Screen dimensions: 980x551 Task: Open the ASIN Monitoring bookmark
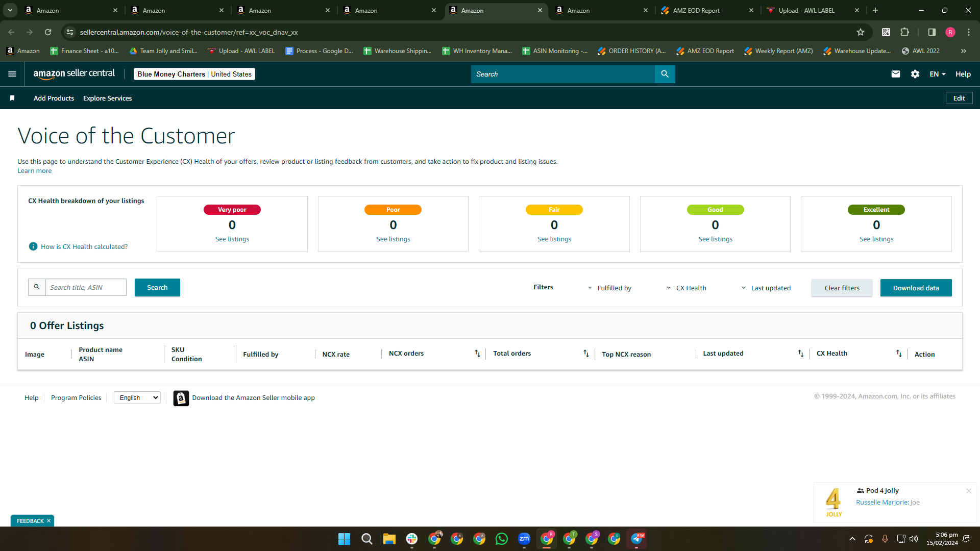[x=555, y=51]
